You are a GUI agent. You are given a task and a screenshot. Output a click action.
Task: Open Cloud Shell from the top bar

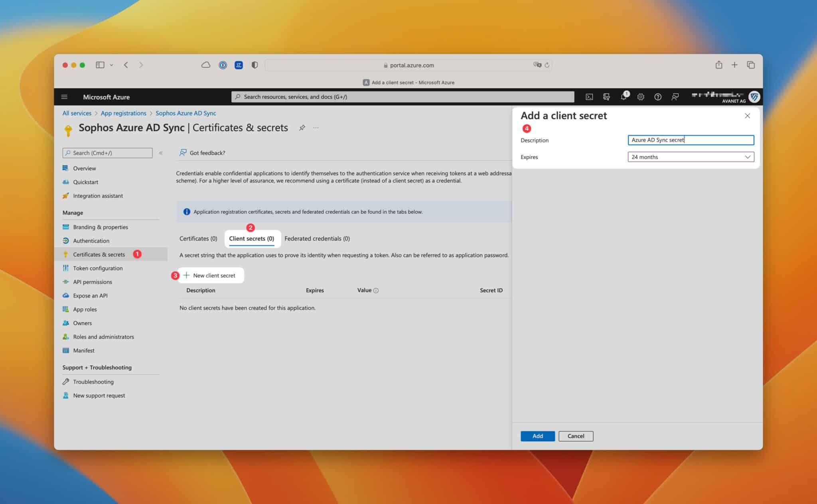[589, 96]
